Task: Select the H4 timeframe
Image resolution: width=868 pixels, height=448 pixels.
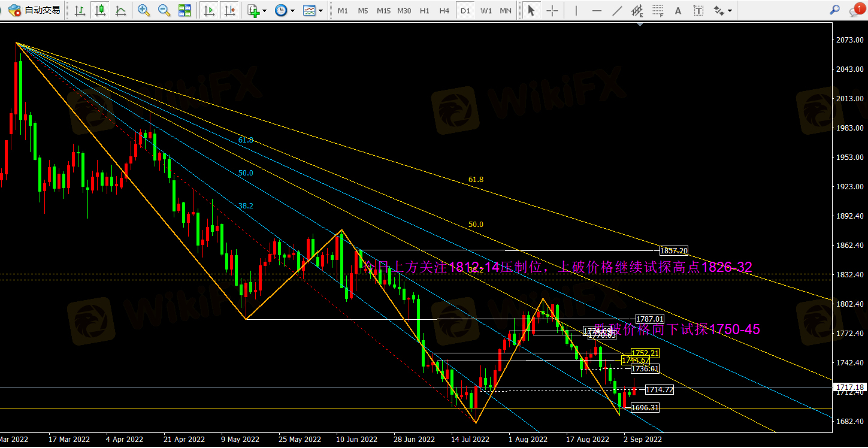Action: [444, 10]
